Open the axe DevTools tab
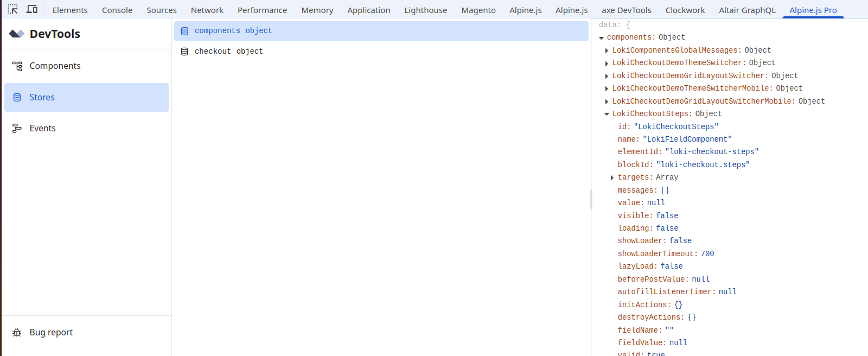This screenshot has width=868, height=356. (627, 10)
